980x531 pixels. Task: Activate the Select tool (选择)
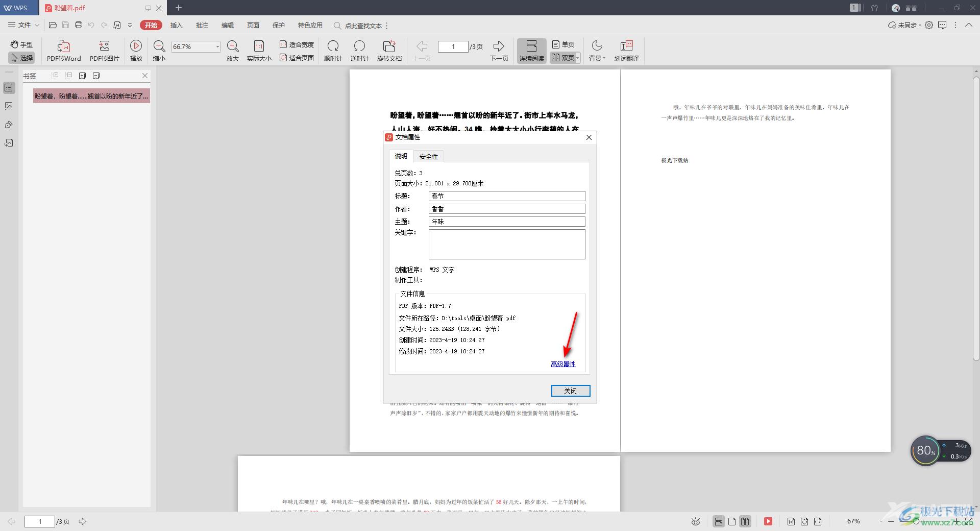click(x=21, y=58)
